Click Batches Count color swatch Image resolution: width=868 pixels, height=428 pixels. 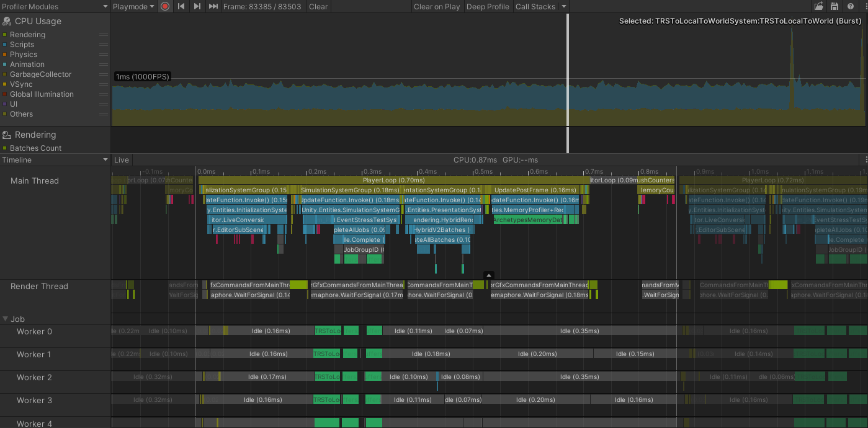(x=5, y=148)
